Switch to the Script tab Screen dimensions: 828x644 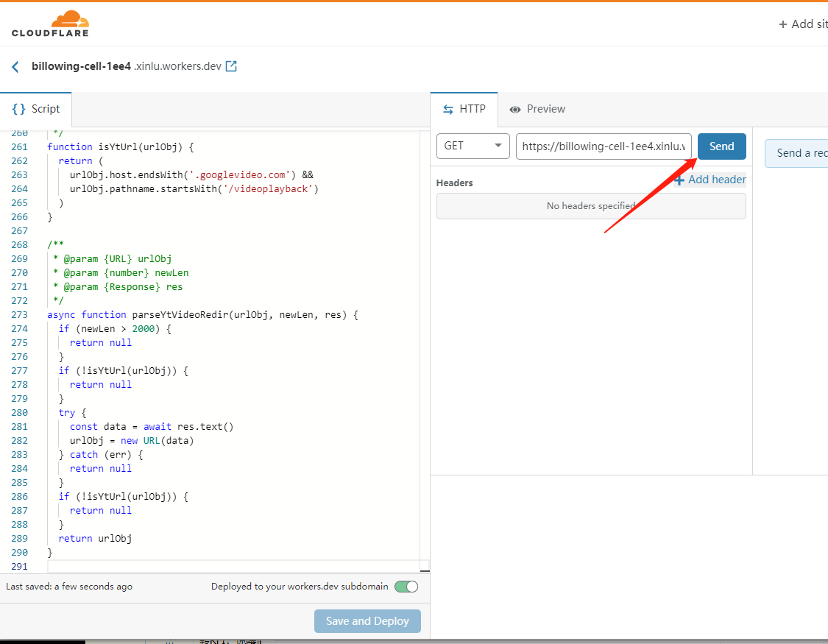[x=36, y=109]
